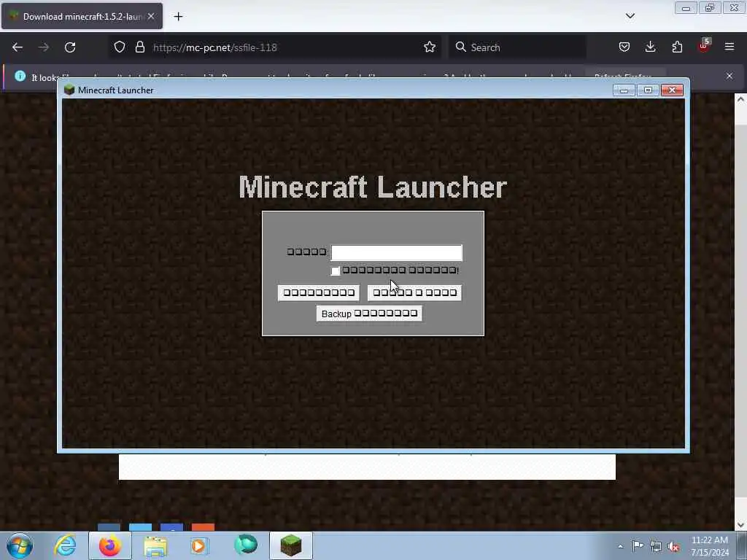Open the Firefox downloads panel
747x560 pixels.
[x=650, y=47]
